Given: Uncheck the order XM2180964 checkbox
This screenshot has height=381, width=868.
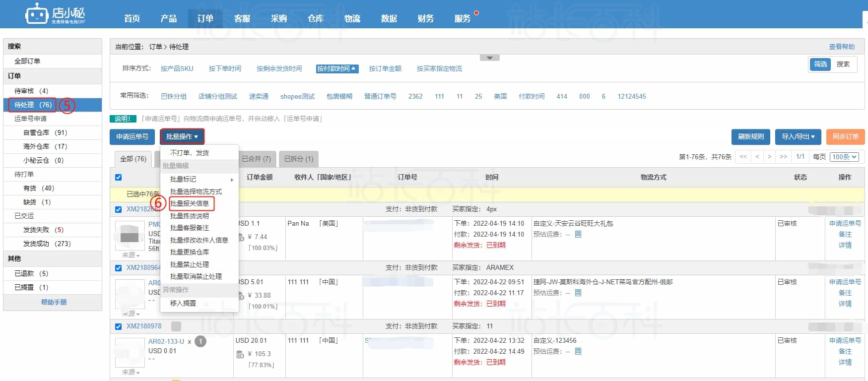Looking at the screenshot, I should (119, 268).
